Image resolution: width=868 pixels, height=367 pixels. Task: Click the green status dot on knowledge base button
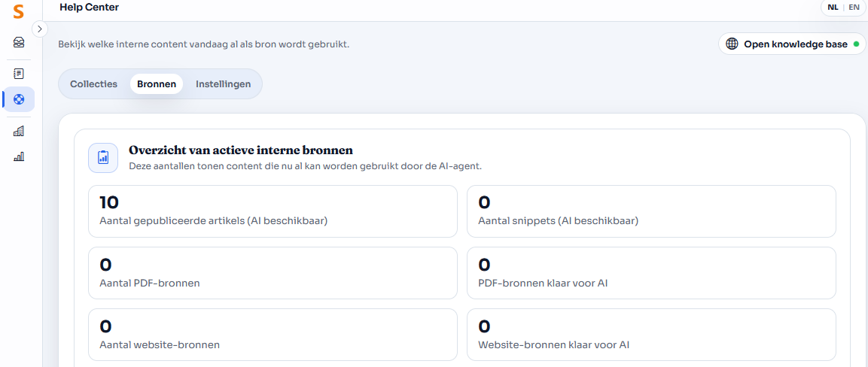(x=856, y=44)
